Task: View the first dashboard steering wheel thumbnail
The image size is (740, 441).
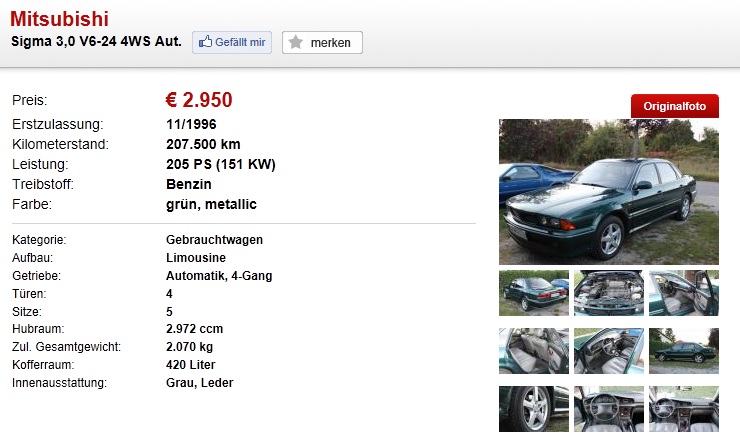Action: (x=609, y=409)
